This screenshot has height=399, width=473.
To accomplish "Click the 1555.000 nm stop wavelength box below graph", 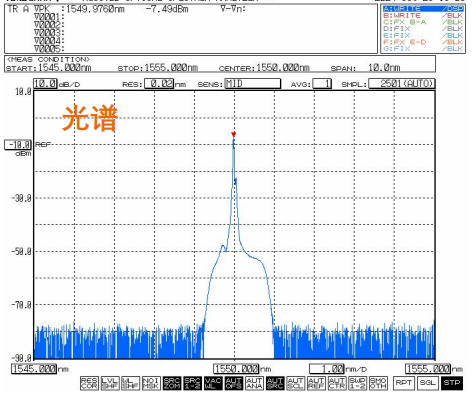I will [x=428, y=369].
